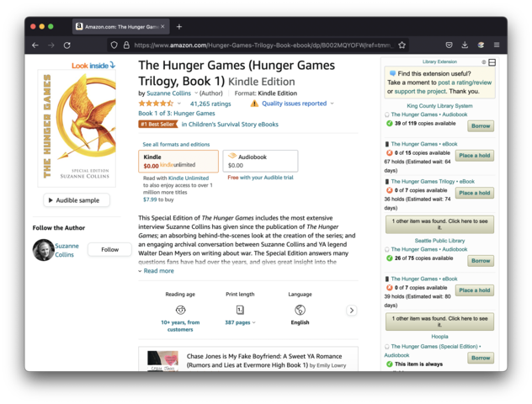Click the Print length page icon

tap(240, 310)
